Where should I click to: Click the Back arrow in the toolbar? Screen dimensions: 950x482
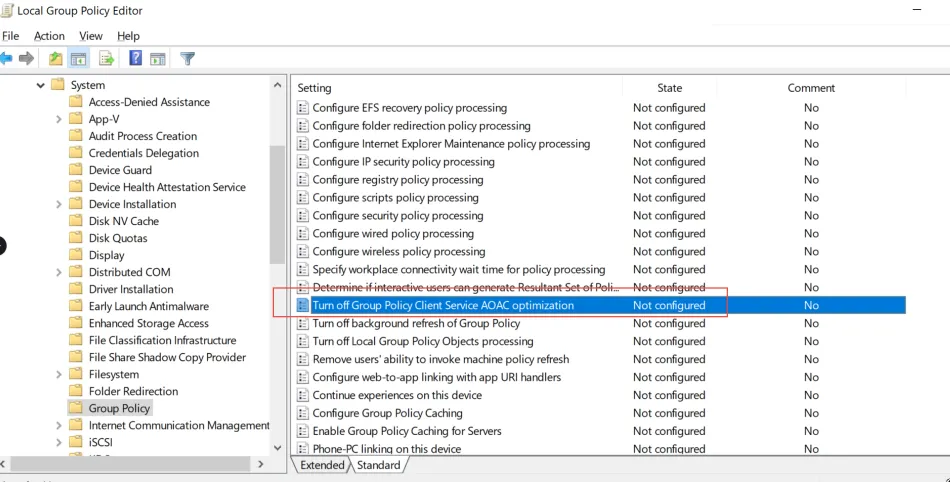coord(6,59)
